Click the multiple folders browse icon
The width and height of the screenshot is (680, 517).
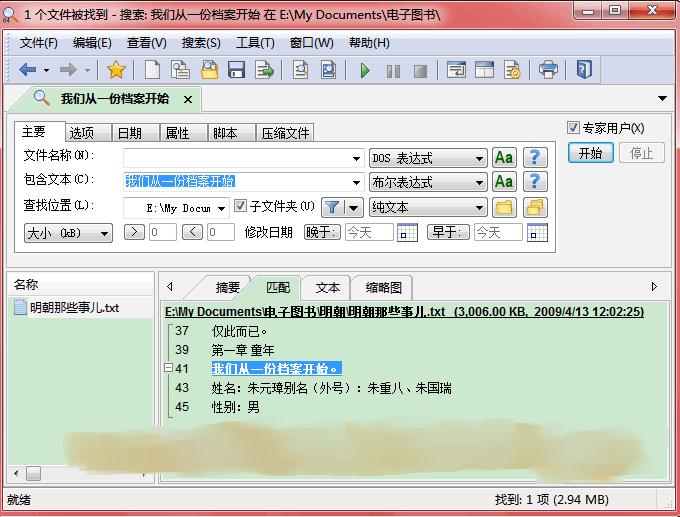[x=535, y=207]
